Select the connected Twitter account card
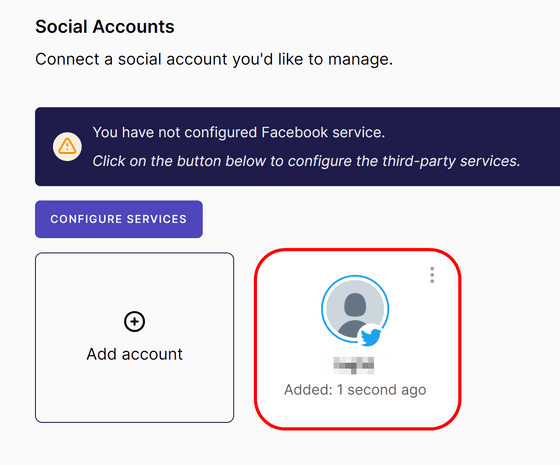 [358, 339]
